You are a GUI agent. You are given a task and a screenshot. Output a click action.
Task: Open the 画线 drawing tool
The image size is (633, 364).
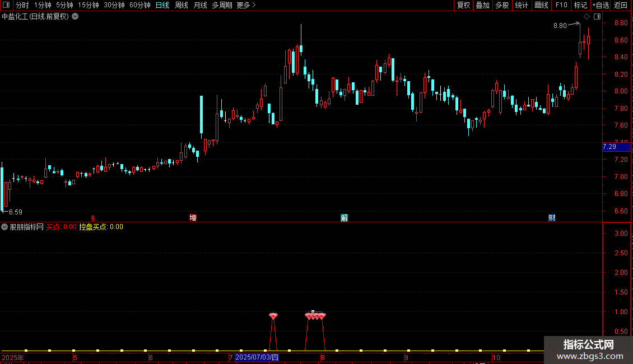coord(541,5)
